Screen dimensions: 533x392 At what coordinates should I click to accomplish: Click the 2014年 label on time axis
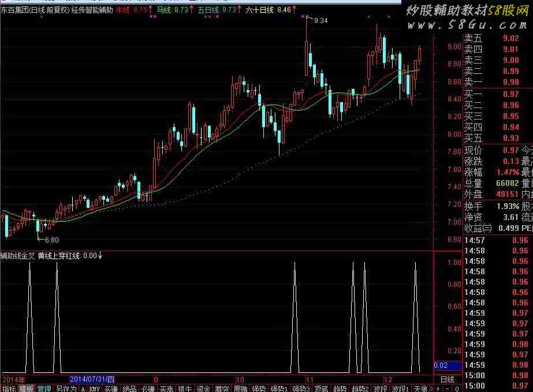coord(14,379)
